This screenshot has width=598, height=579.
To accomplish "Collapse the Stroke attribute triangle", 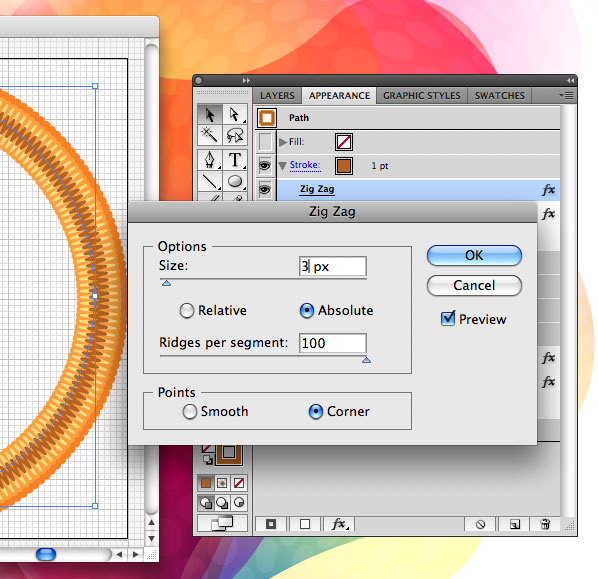I will (x=283, y=166).
